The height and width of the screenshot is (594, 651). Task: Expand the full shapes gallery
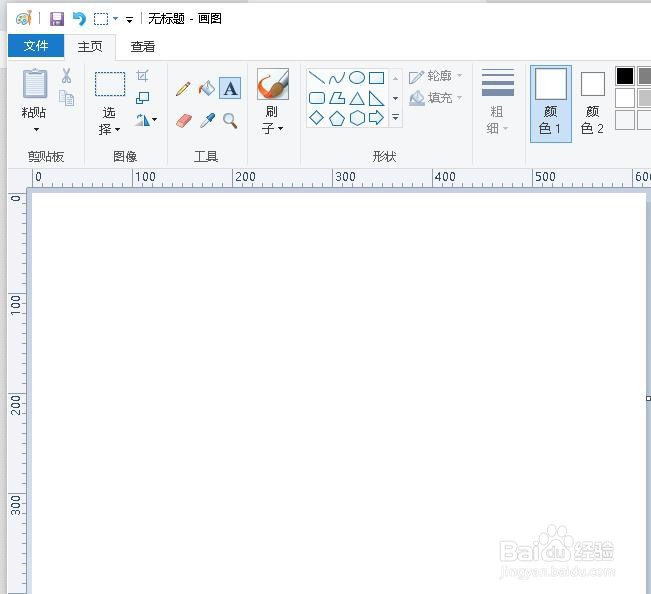[396, 118]
